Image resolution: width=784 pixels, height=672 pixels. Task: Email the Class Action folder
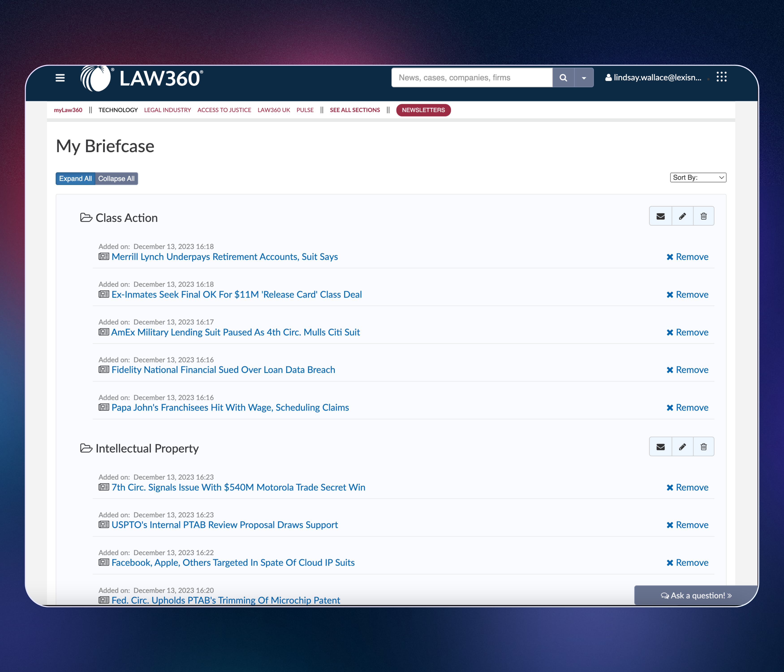coord(661,216)
